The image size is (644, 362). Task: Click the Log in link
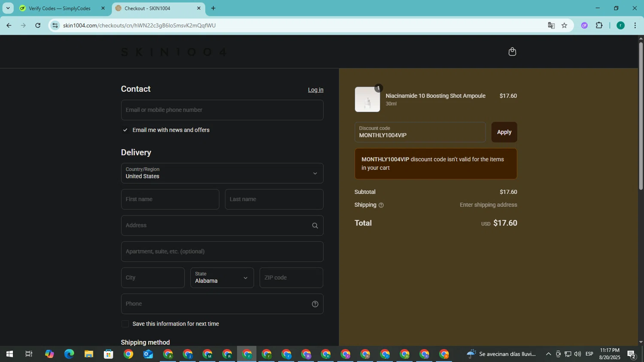(x=316, y=90)
